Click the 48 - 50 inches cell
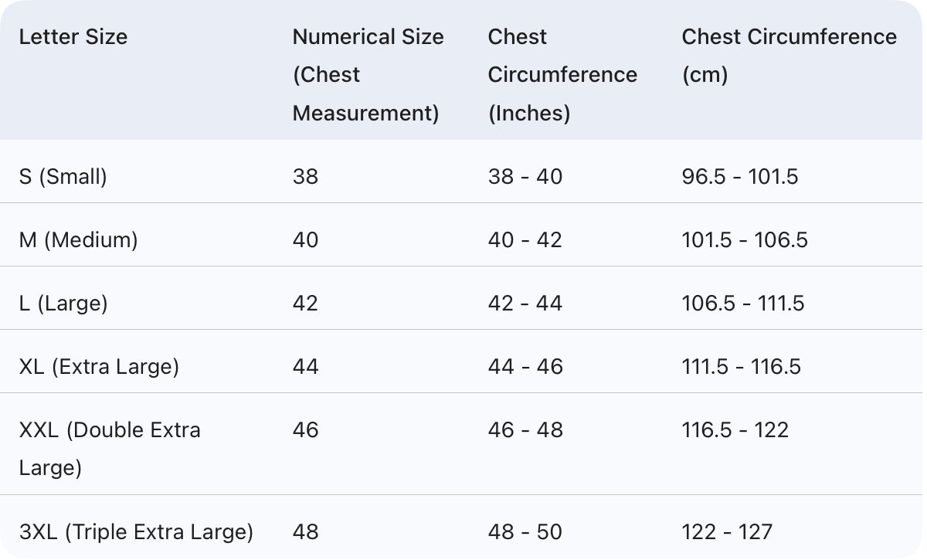The image size is (927, 560). (x=525, y=532)
